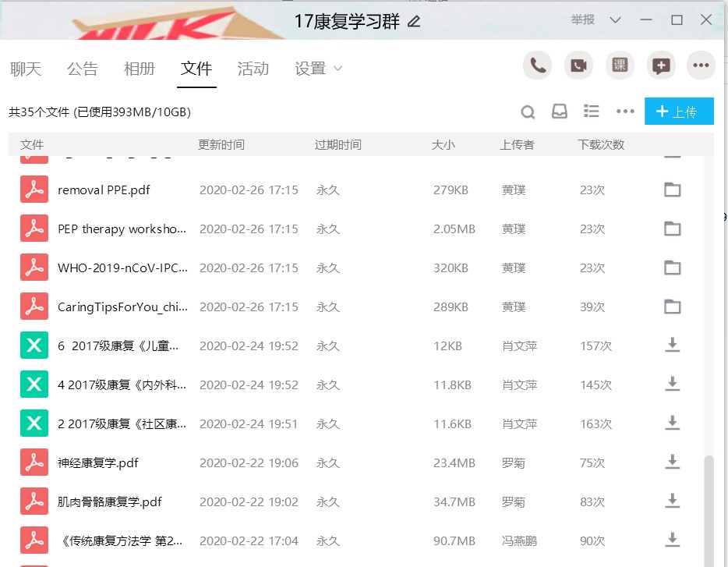Click the 举报 report link
The height and width of the screenshot is (567, 728).
click(x=583, y=19)
